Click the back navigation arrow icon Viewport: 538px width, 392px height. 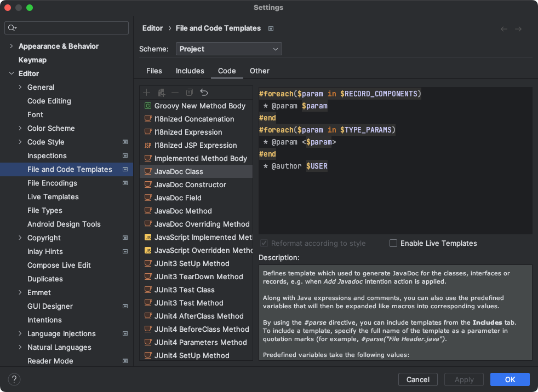pyautogui.click(x=504, y=29)
